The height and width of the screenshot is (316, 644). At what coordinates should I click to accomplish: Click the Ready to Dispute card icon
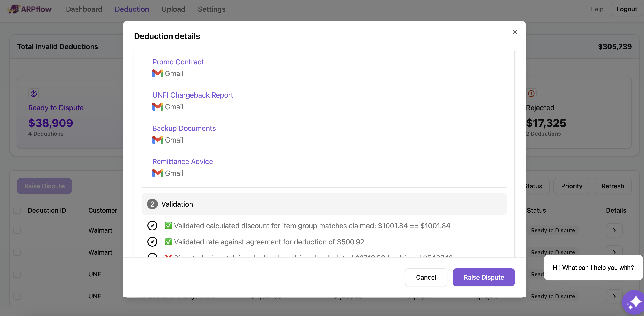coord(34,93)
